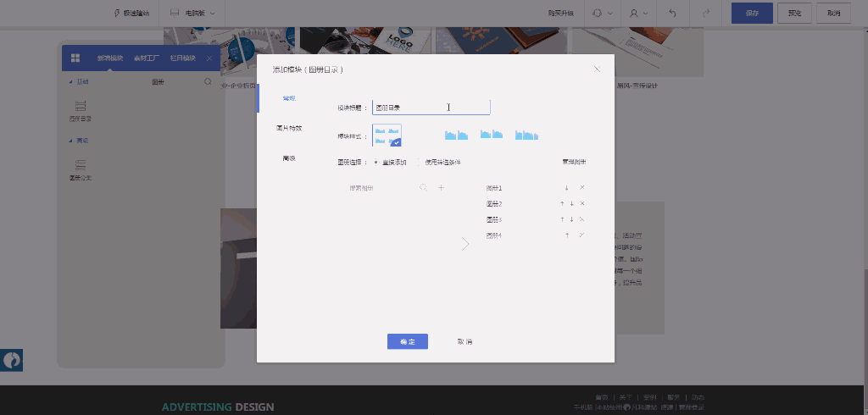Click the right chevron arrow between the lists
The height and width of the screenshot is (415, 868).
(465, 244)
